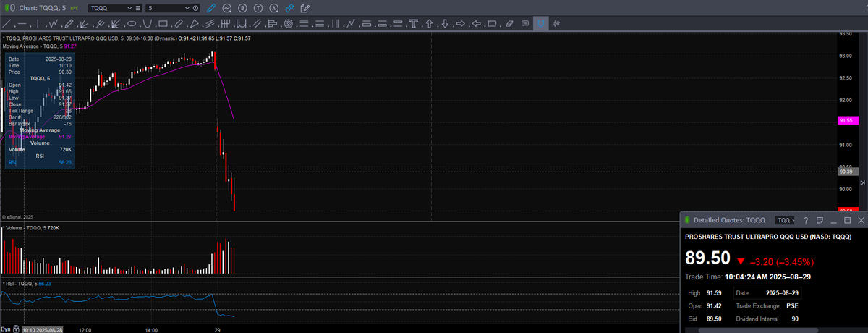
Task: Select the vertical line tool
Action: (x=38, y=24)
